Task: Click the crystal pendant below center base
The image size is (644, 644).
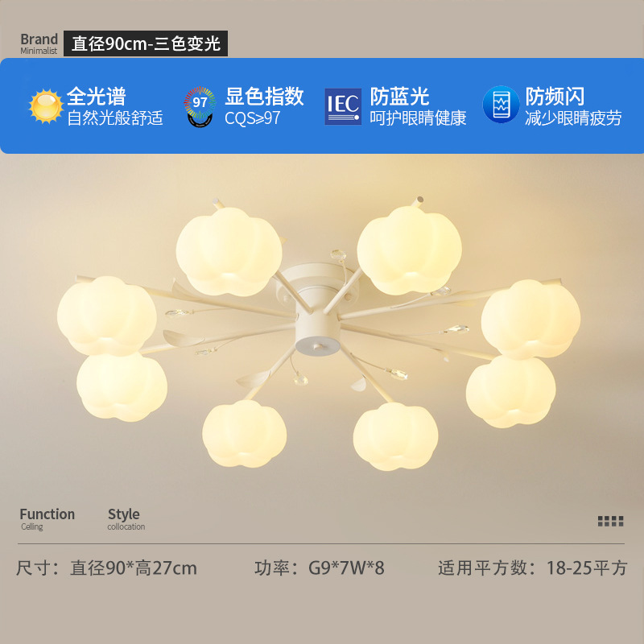Action: [x=300, y=378]
